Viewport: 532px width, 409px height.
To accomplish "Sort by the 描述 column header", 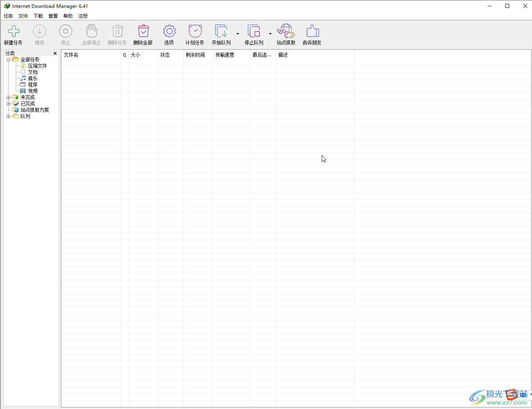I will pos(315,55).
